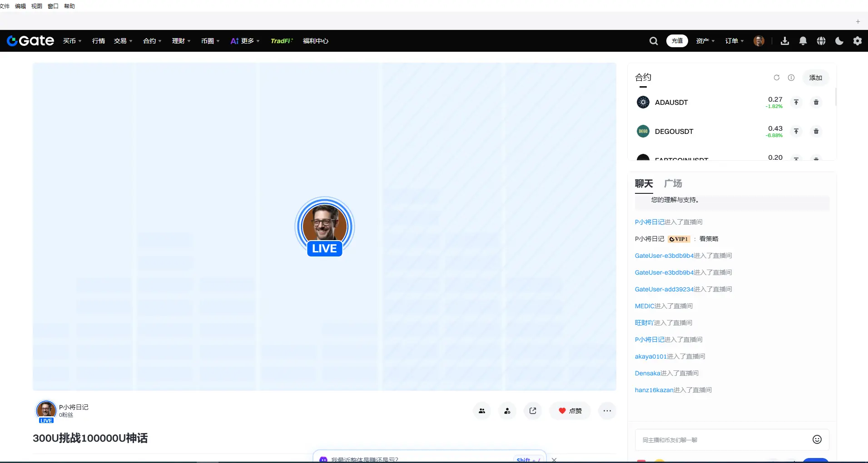Open the 窗口 menu

(x=53, y=6)
